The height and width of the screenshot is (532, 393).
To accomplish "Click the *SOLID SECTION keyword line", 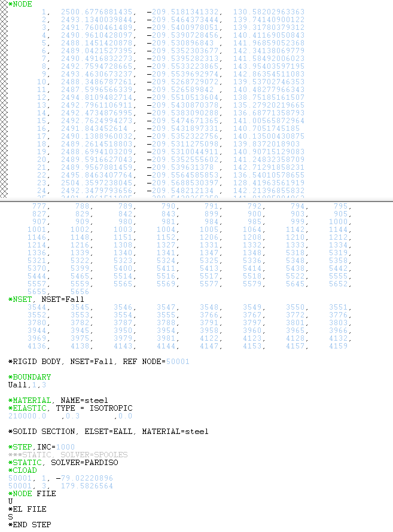I will (108, 432).
